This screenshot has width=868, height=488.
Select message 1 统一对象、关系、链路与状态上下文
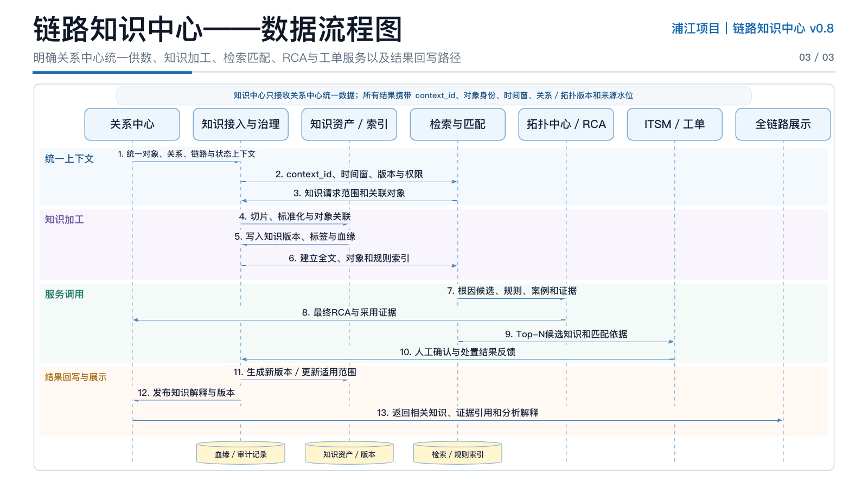pyautogui.click(x=187, y=154)
